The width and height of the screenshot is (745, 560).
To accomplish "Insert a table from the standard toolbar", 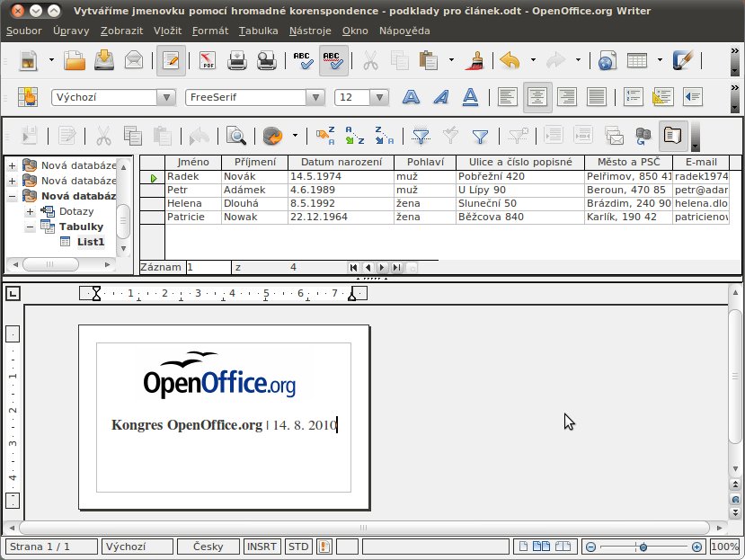I will 636,61.
